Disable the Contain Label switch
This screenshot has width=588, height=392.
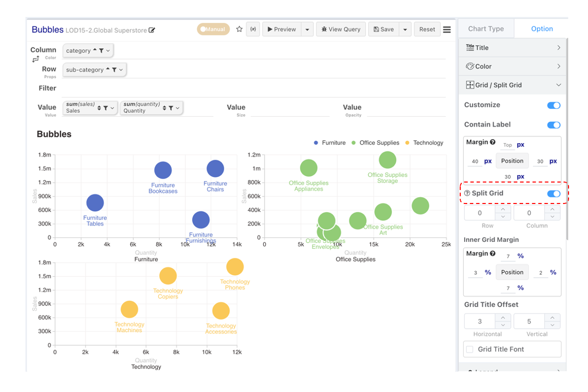(x=554, y=125)
